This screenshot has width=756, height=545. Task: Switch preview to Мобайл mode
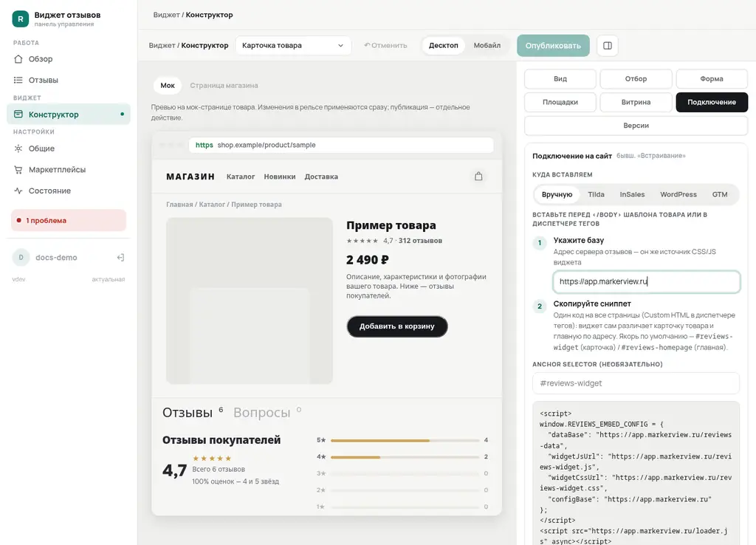[487, 45]
